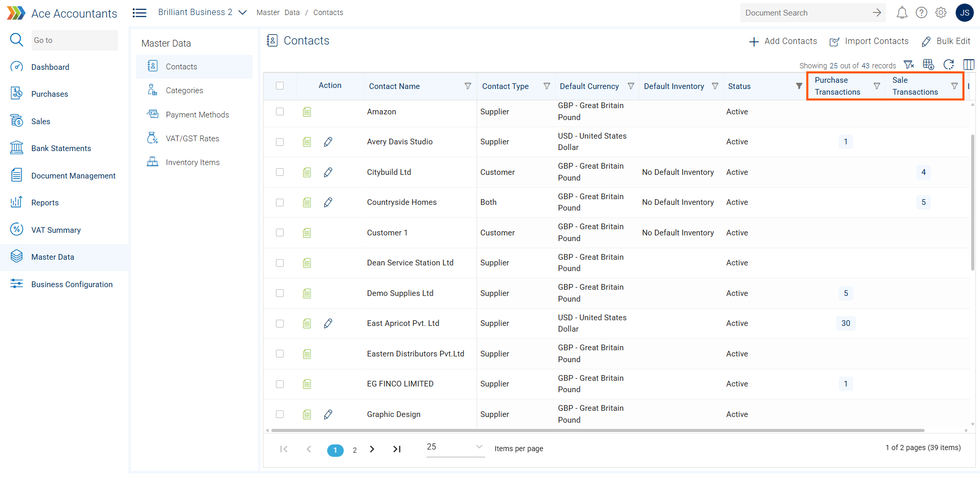Click the Document Search arrow button

coord(876,13)
